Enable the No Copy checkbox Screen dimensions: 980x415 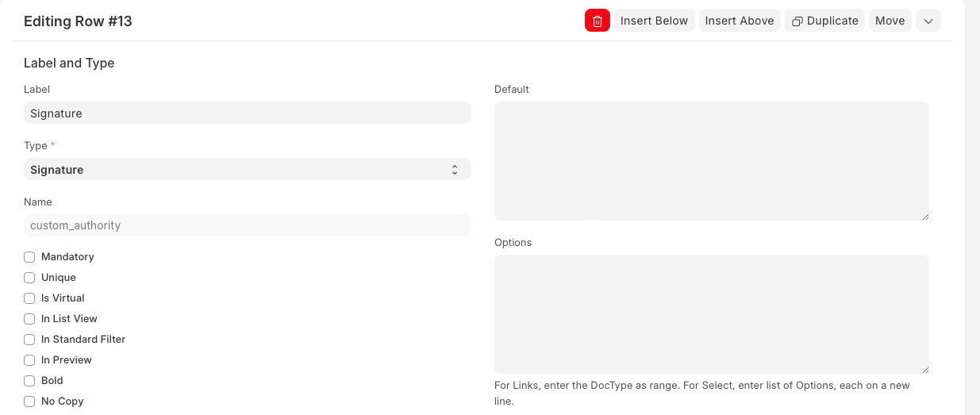[29, 402]
